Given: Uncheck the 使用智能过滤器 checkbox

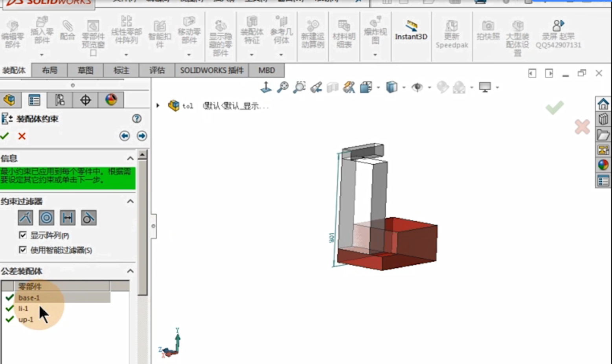Looking at the screenshot, I should [x=23, y=250].
